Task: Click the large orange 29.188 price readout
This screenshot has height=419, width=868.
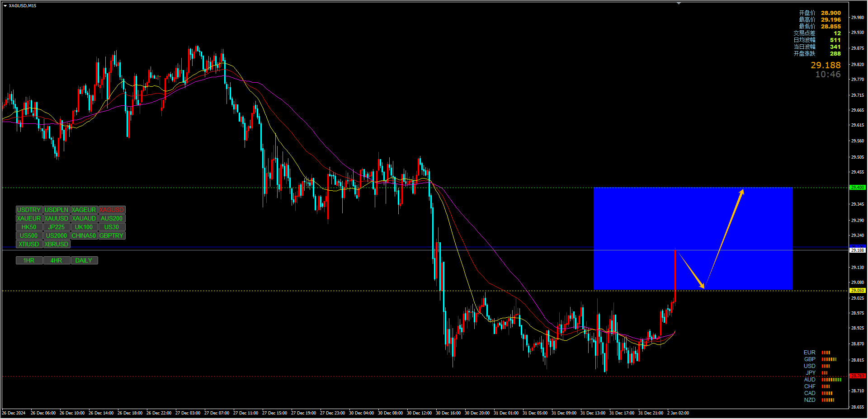Action: [x=826, y=66]
